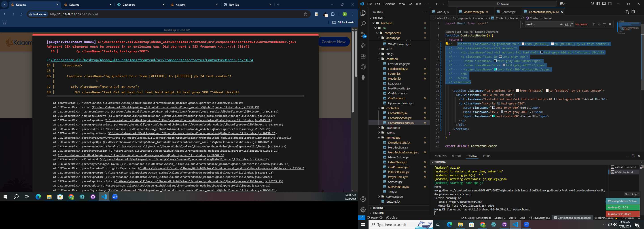
Task: Bookmark this page with the star icon
Action: tap(305, 14)
